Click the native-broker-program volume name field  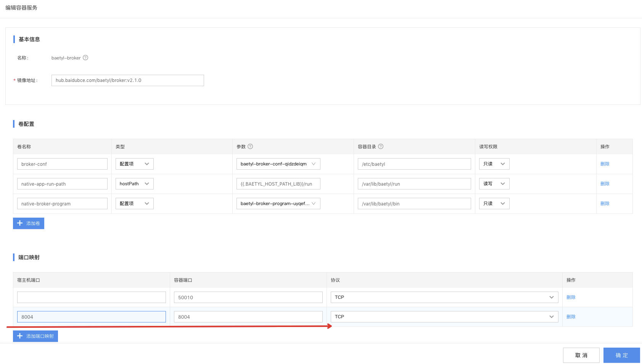coord(62,204)
